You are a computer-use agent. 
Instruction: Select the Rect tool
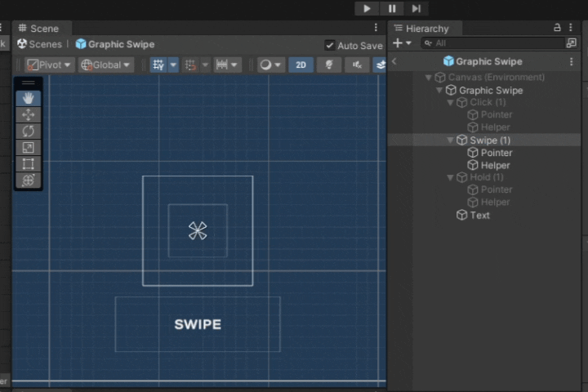point(29,164)
